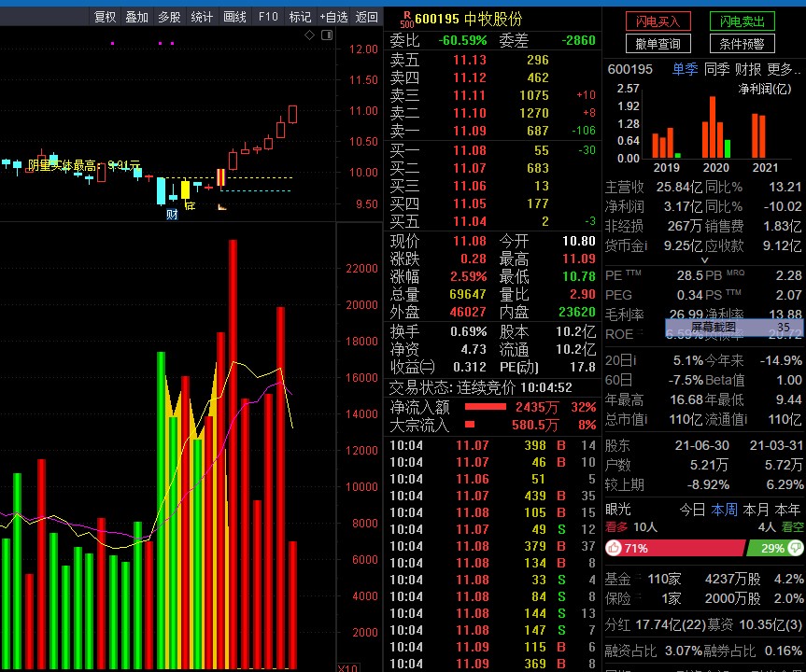This screenshot has height=672, width=806.
Task: Click the 保险 1家 holdings row
Action: click(x=704, y=598)
